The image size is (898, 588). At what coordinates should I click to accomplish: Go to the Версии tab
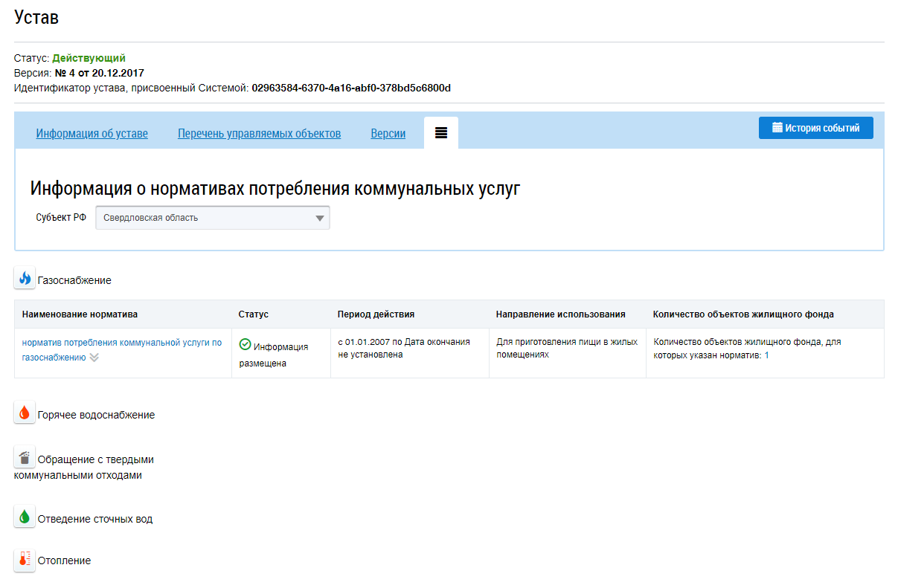coord(388,134)
